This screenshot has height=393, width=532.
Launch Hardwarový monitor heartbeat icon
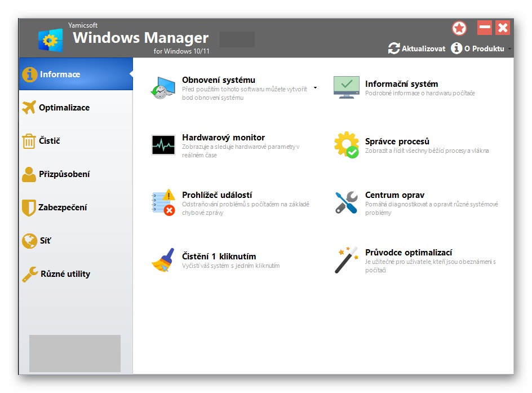point(163,144)
